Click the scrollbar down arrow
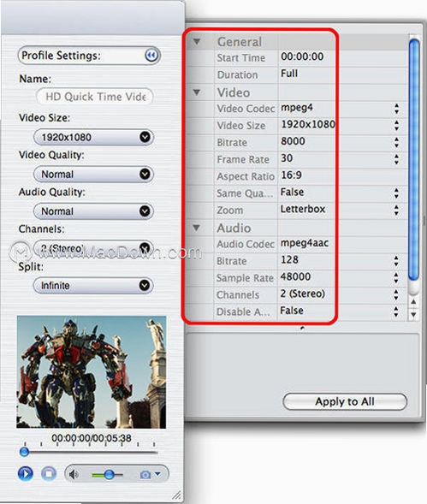The height and width of the screenshot is (504, 427). (x=413, y=315)
